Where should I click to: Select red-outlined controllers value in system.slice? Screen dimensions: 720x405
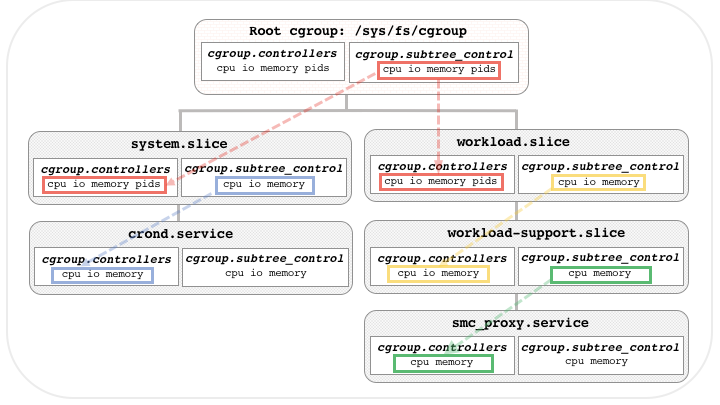(x=105, y=185)
